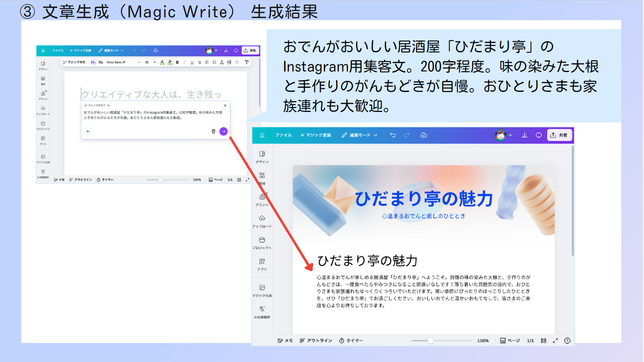Click the cloud save-status icon in the generated-result window
644x362 pixels.
coord(424,135)
